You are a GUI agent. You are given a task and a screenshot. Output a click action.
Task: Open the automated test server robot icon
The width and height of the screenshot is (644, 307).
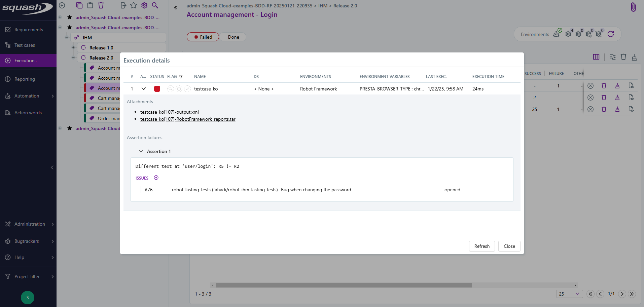[x=557, y=34]
